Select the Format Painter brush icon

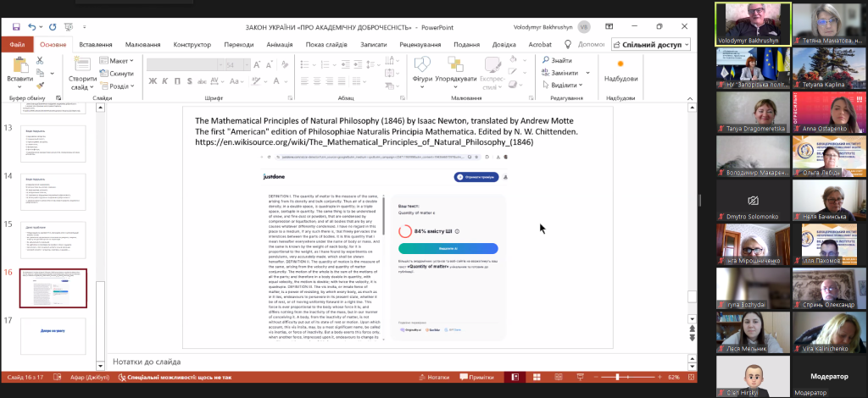pyautogui.click(x=40, y=85)
